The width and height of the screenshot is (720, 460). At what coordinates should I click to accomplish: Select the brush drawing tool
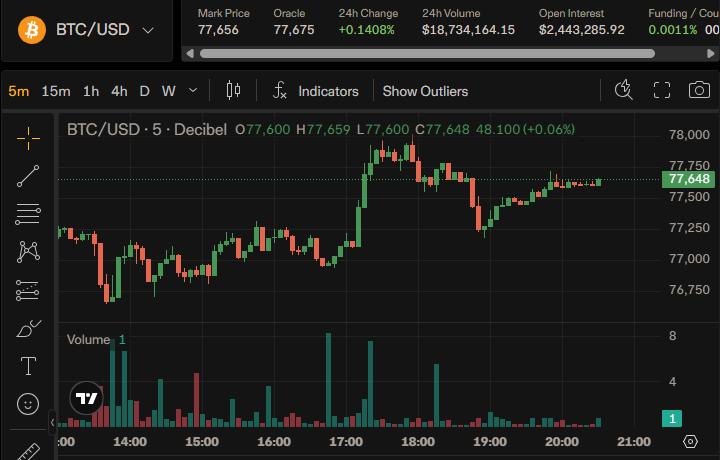coord(28,328)
